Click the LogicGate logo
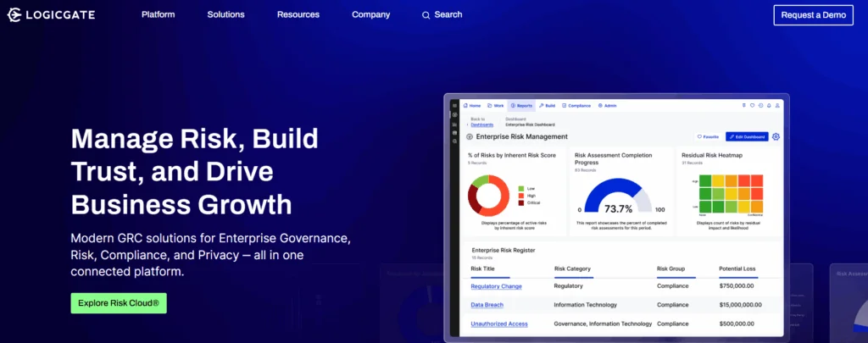This screenshot has width=868, height=343. pos(51,14)
